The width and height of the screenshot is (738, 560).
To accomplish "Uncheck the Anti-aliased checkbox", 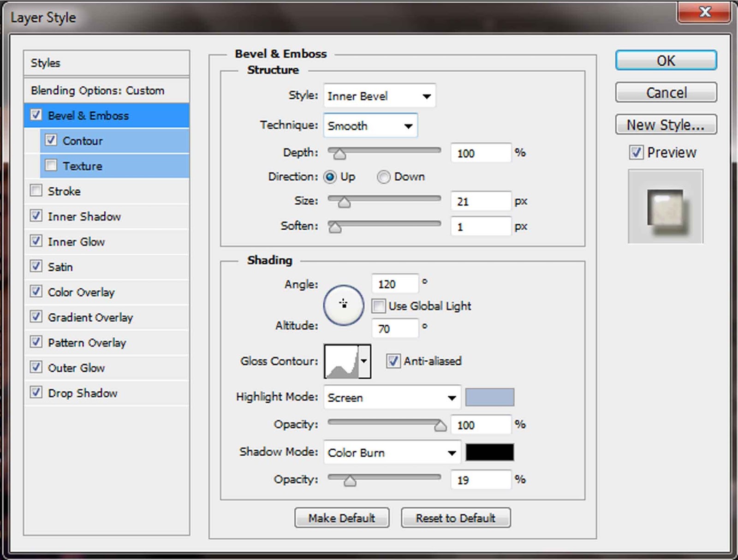I will tap(393, 361).
